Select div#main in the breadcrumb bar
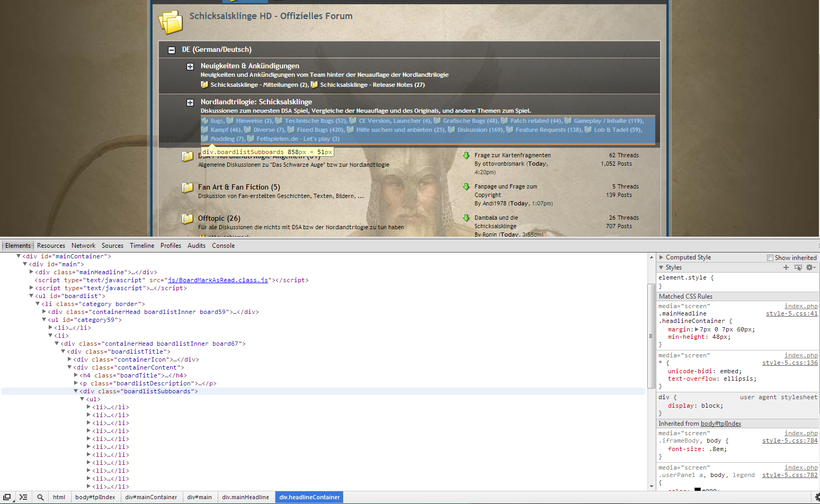This screenshot has height=504, width=820. point(199,497)
